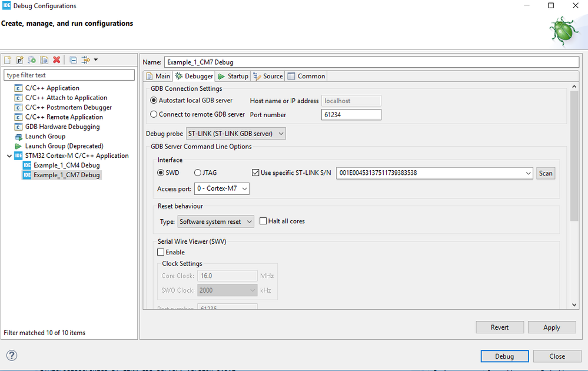This screenshot has width=588, height=371.
Task: Click the Debug button
Action: coord(504,356)
